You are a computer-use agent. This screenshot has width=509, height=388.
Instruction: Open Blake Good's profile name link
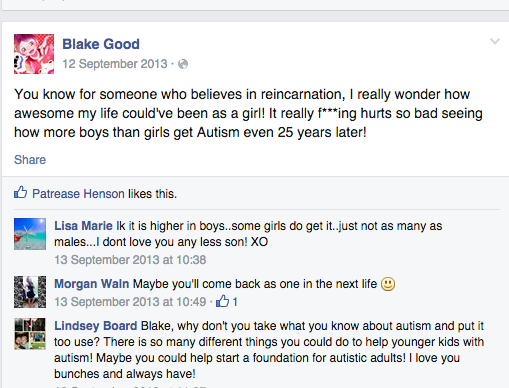[101, 44]
